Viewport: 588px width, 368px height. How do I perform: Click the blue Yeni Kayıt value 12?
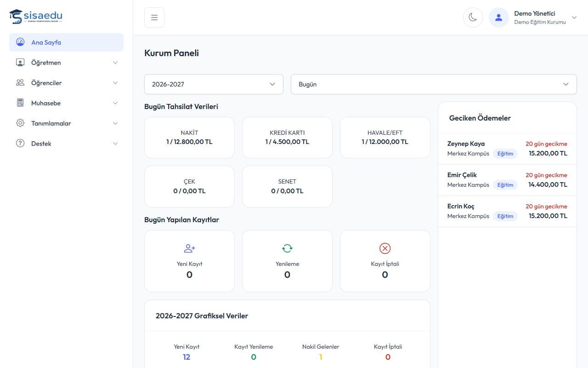187,357
